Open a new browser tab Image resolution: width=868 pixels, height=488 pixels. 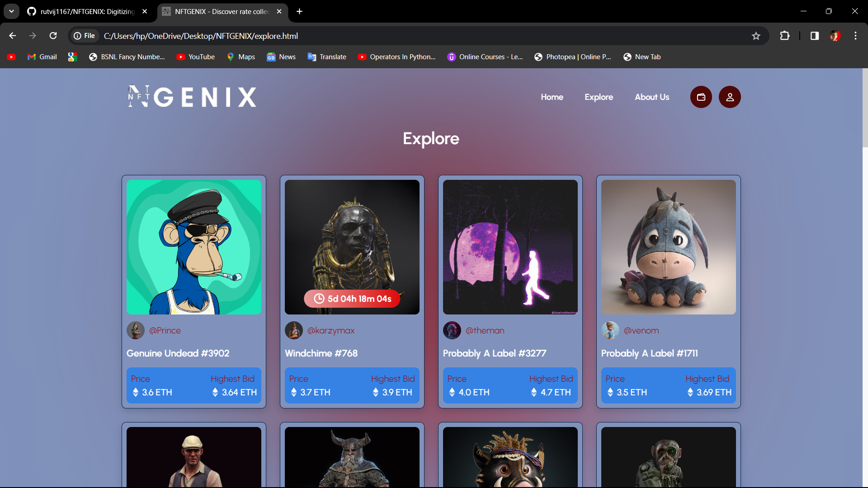tap(299, 11)
